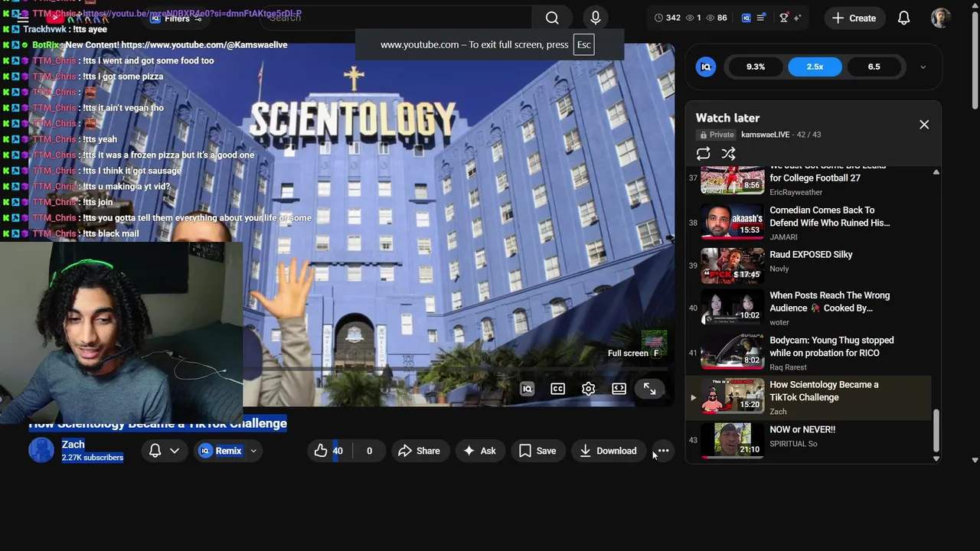This screenshot has width=980, height=551.
Task: Click playlist scrollbar up arrow
Action: click(x=936, y=172)
